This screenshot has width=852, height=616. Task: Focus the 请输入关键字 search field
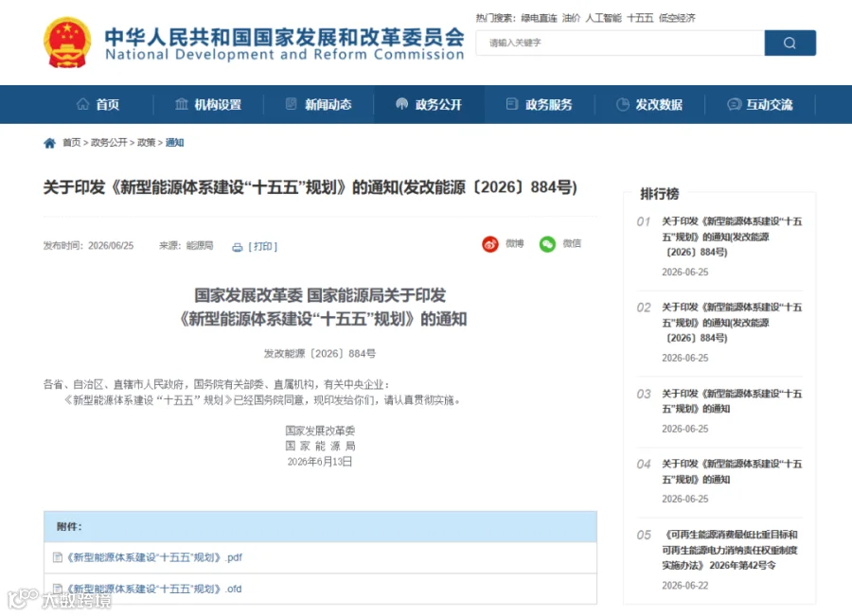pos(620,43)
